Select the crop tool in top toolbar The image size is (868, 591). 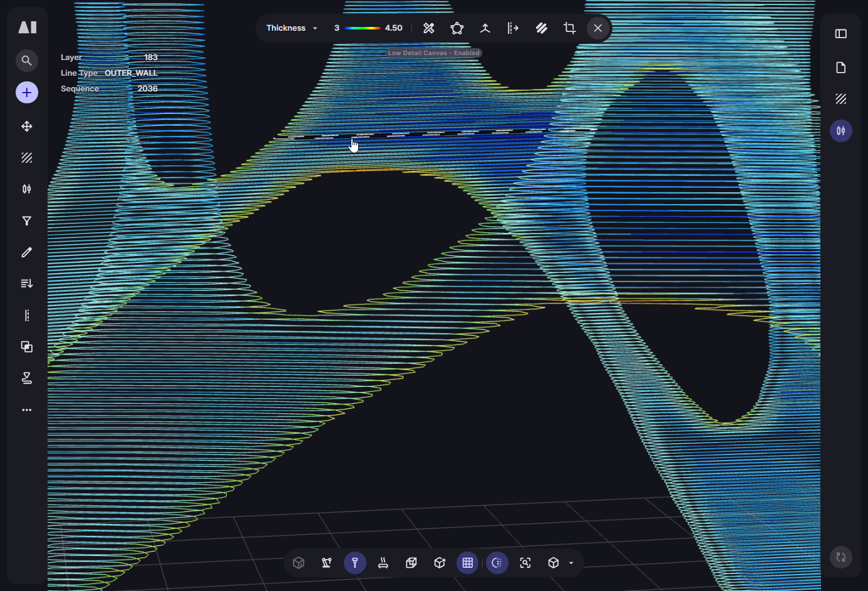coord(569,28)
